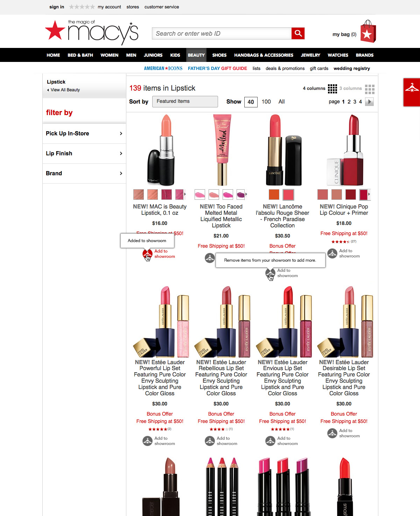Expand Pick Up In-Store filter
This screenshot has width=420, height=516.
click(84, 133)
